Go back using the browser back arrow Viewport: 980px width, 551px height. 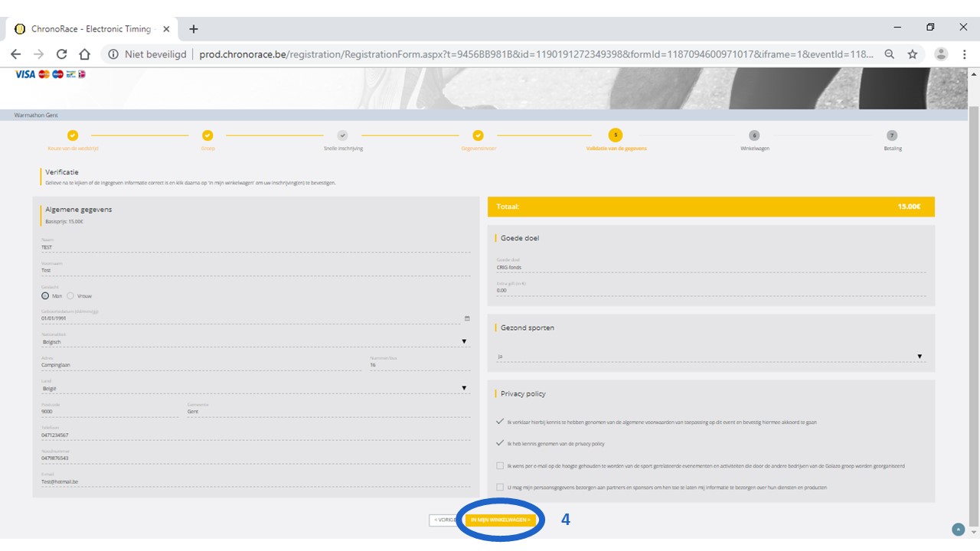[x=16, y=54]
